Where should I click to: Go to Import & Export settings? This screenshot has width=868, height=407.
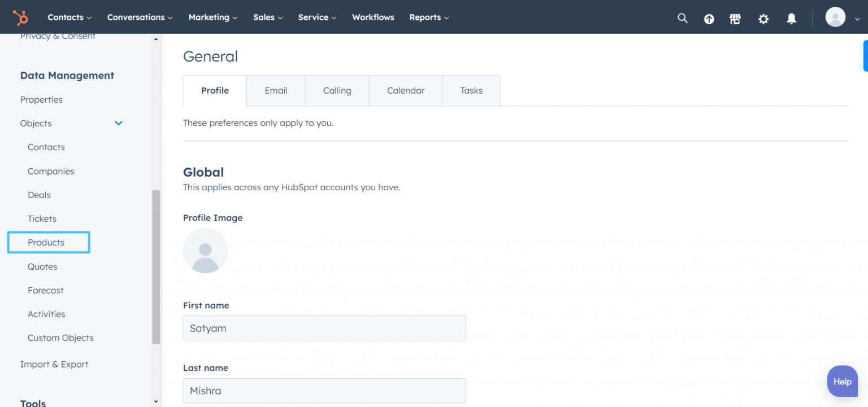tap(54, 364)
